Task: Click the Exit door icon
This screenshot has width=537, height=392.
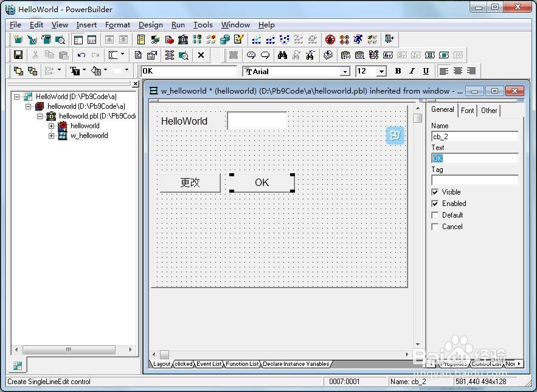Action: coord(390,40)
